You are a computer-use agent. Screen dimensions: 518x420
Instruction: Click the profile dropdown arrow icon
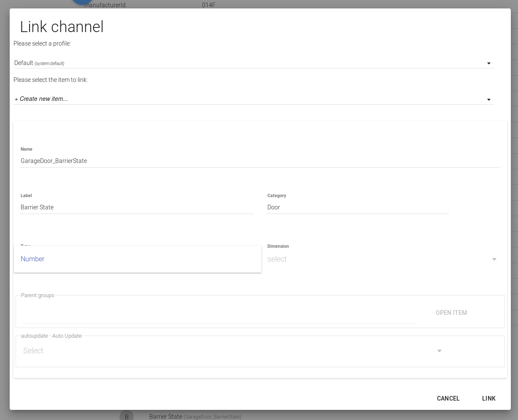488,63
